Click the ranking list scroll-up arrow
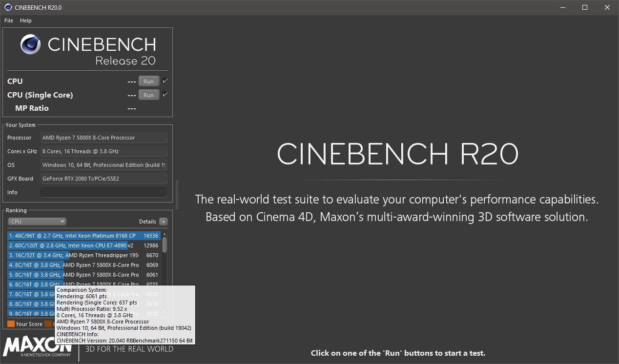This screenshot has height=364, width=619. click(165, 234)
